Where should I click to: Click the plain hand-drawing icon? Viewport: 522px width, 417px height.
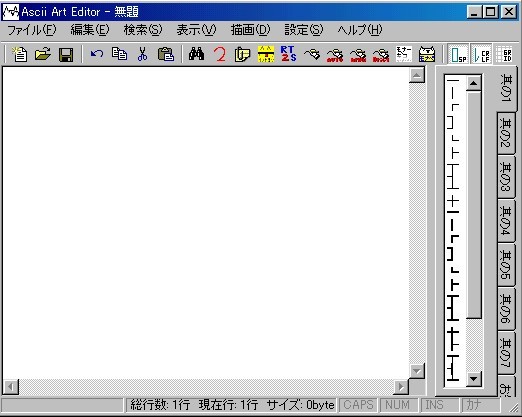312,54
